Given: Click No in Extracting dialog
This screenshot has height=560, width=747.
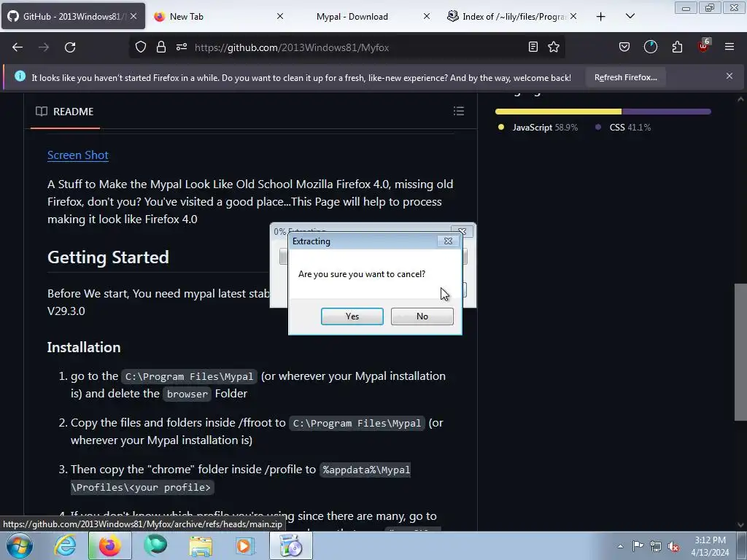Looking at the screenshot, I should (422, 316).
